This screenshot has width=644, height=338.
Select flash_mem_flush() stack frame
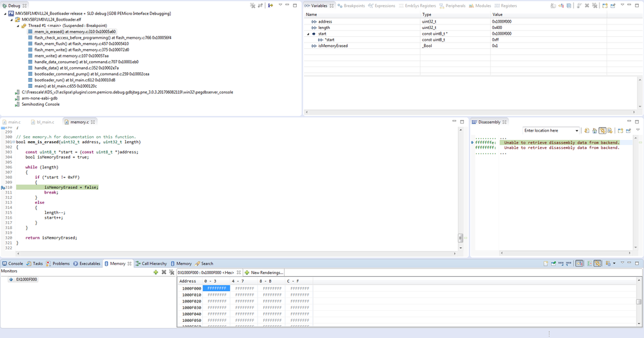[x=78, y=43]
